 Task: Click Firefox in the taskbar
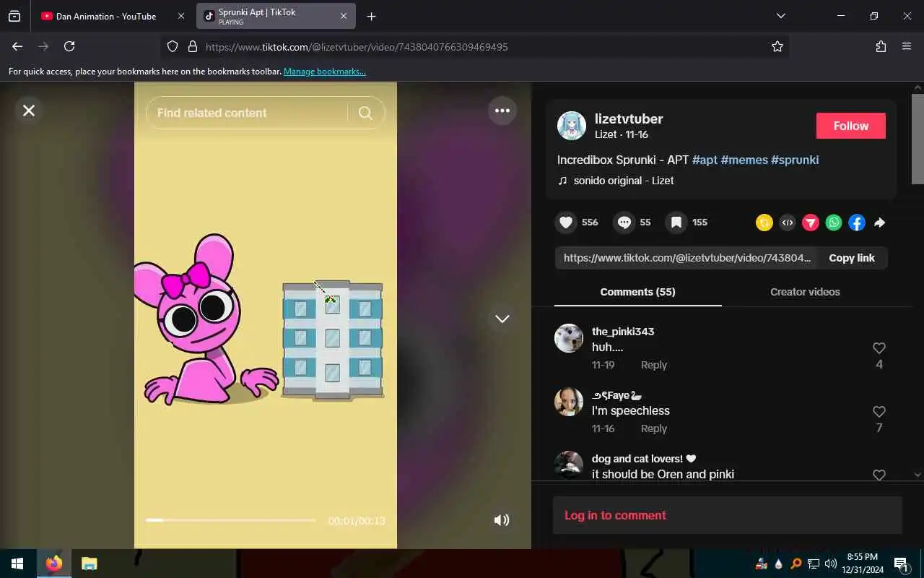coord(53,564)
